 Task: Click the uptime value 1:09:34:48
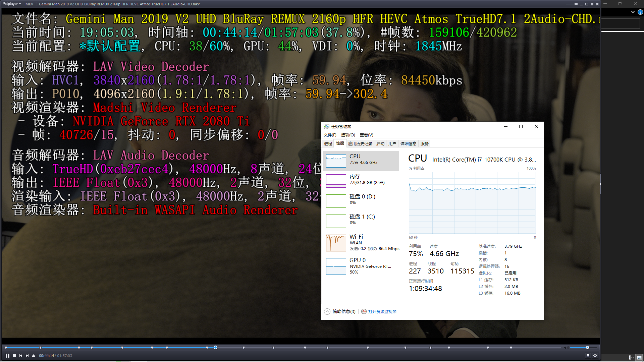(x=425, y=289)
